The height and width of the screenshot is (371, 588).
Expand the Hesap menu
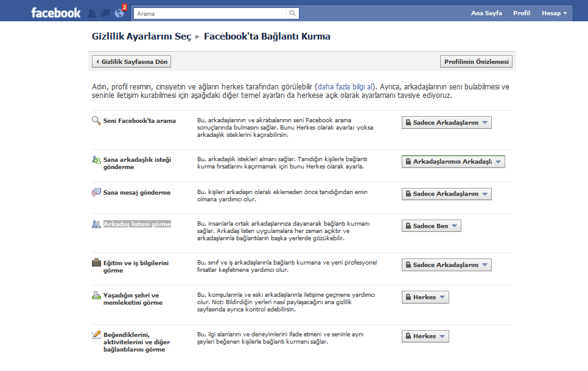554,13
